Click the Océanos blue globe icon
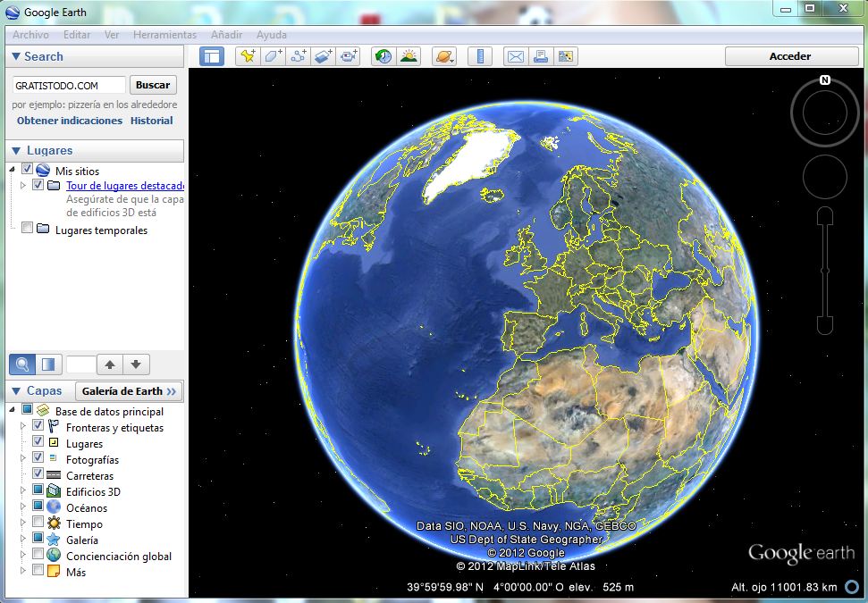 coord(54,507)
